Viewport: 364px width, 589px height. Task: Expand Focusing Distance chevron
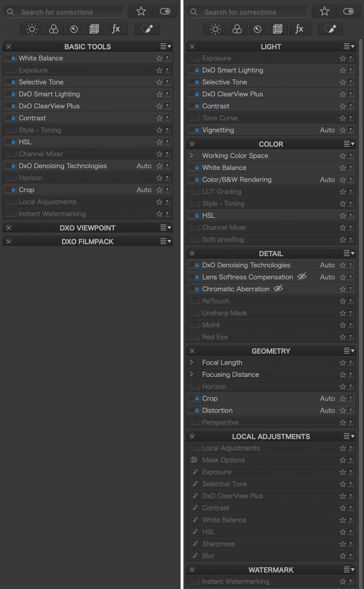[192, 375]
